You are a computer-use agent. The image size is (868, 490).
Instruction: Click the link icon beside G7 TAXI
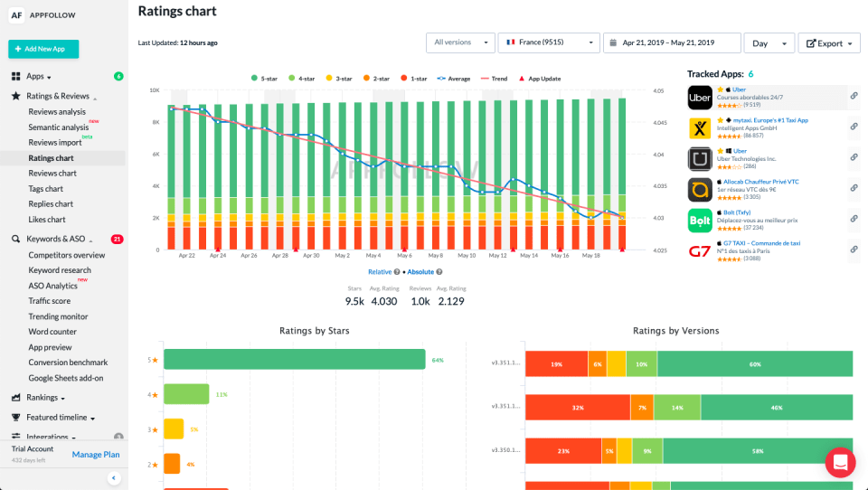click(854, 250)
